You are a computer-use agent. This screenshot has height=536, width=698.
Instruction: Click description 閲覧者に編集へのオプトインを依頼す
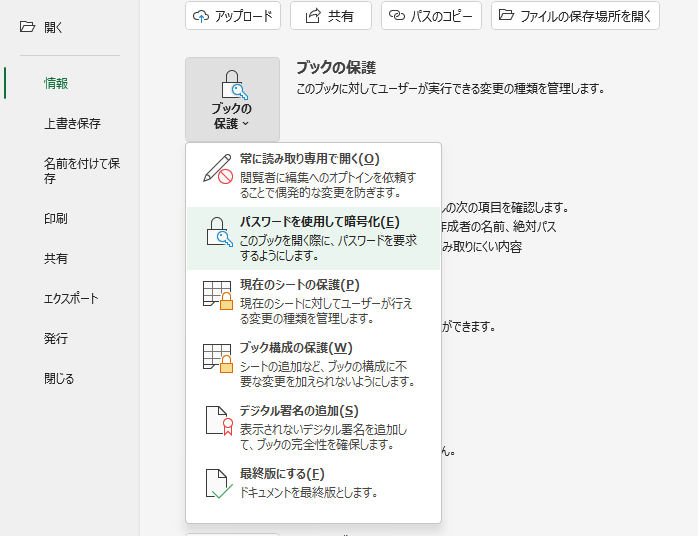click(x=328, y=178)
